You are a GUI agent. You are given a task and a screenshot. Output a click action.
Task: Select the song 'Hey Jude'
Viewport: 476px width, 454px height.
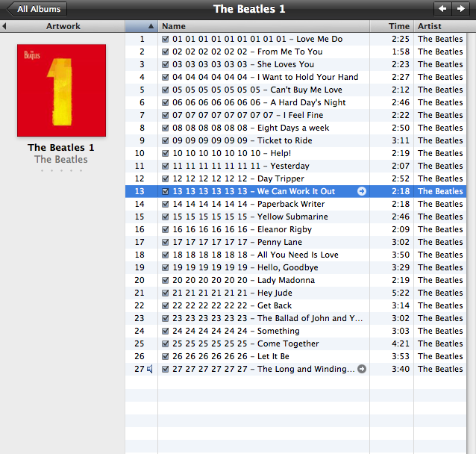point(232,293)
